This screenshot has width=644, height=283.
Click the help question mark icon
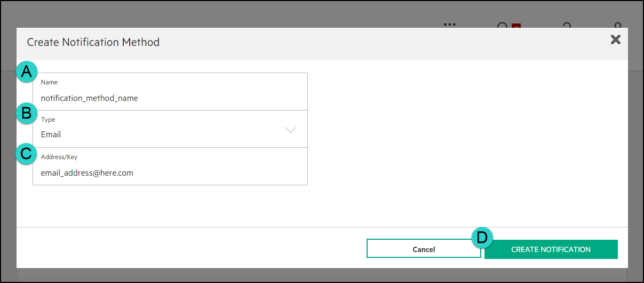tap(567, 25)
